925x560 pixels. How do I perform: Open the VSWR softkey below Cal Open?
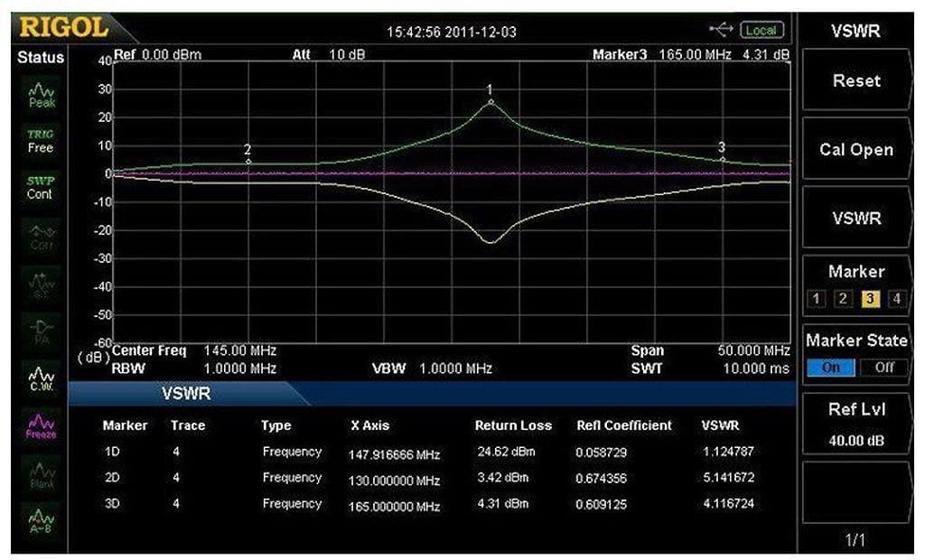point(855,219)
